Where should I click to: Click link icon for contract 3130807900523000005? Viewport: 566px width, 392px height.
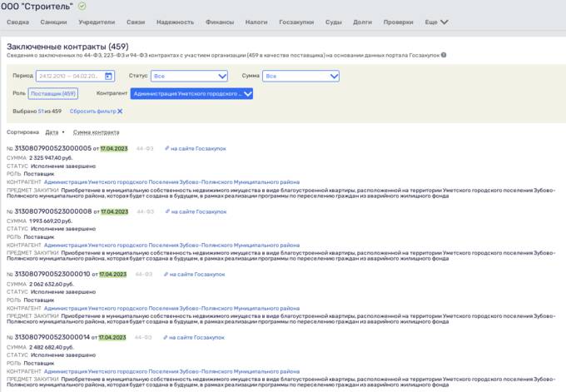point(166,148)
